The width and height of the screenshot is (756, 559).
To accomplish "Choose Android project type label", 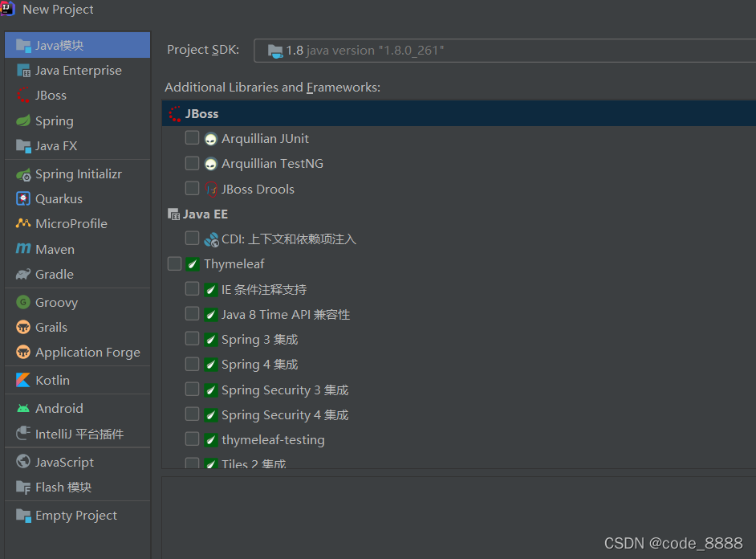I will click(x=59, y=409).
